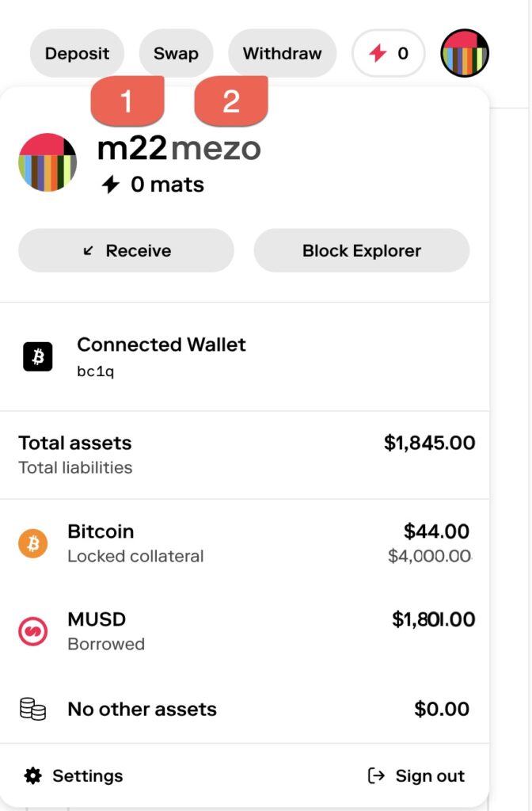Viewport: 532px width, 811px height.
Task: Open the Deposit option
Action: point(77,54)
